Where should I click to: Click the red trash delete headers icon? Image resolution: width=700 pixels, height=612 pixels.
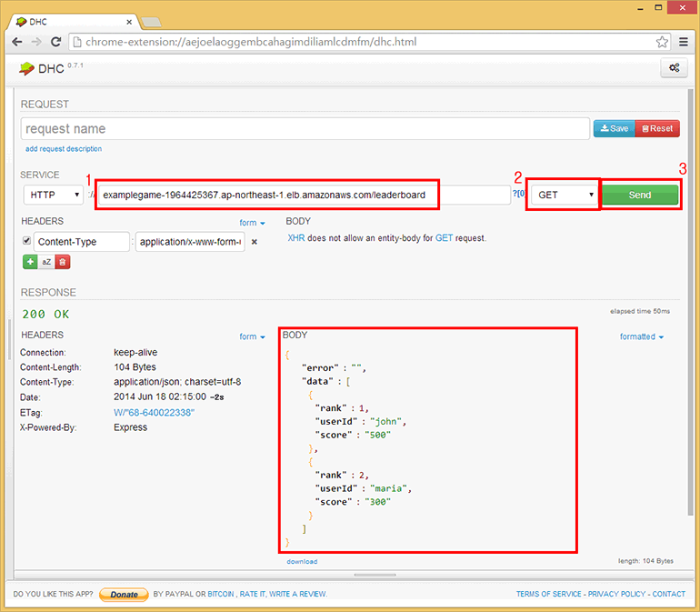(x=62, y=262)
